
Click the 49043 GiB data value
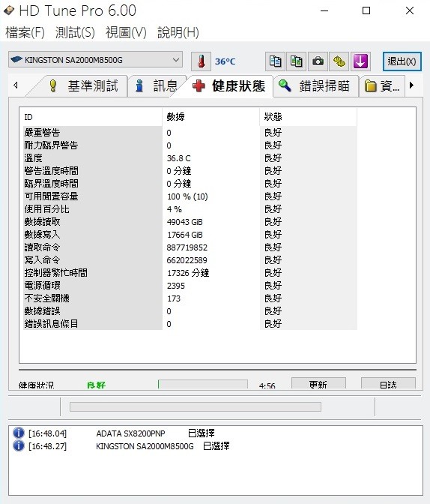pos(184,222)
